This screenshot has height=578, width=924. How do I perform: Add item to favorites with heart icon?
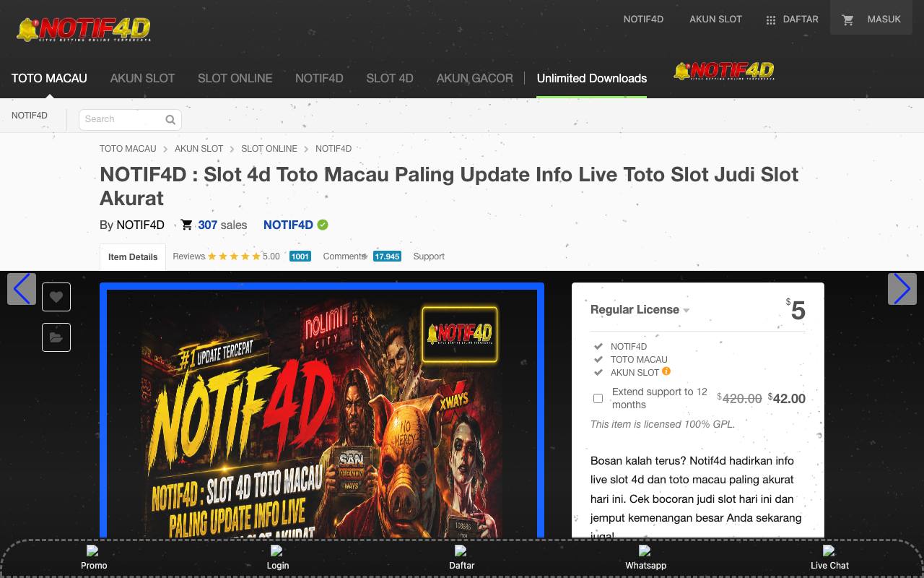pyautogui.click(x=56, y=297)
